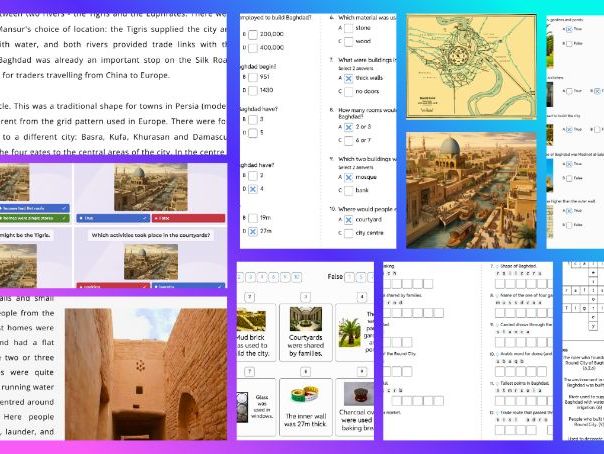Click the palm tree picture on card

click(349, 332)
